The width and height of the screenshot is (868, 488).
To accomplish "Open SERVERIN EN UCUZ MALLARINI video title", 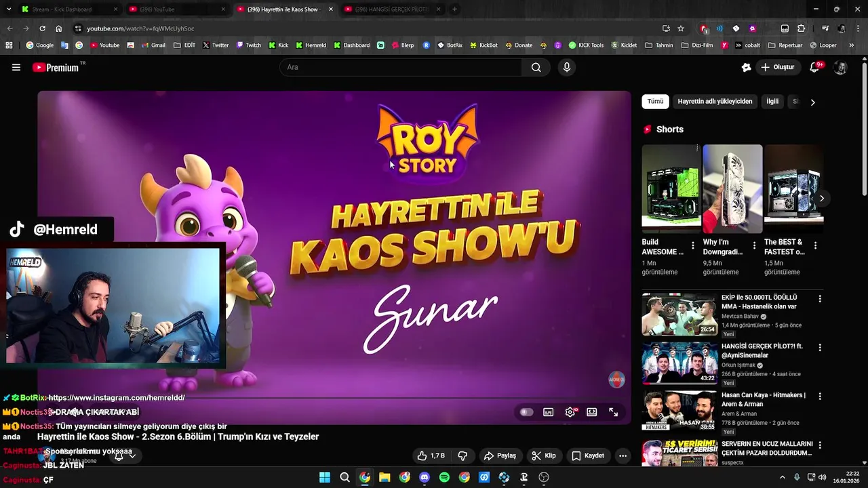I will [767, 449].
